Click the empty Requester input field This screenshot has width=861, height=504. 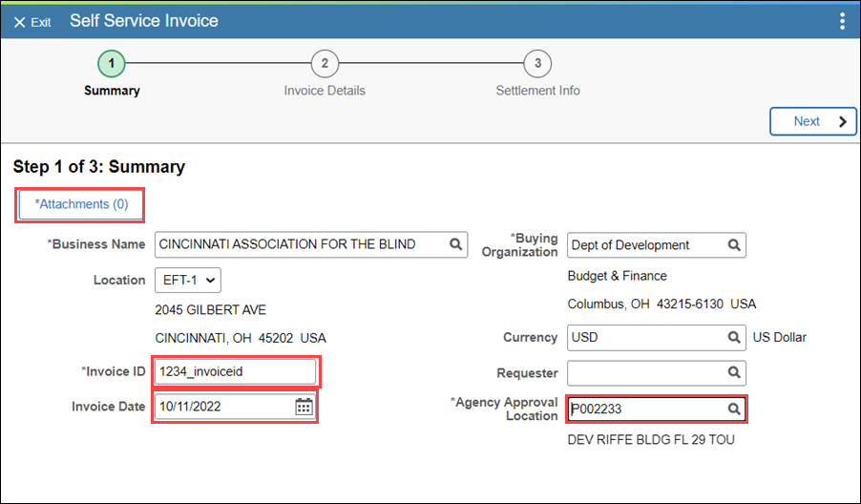pyautogui.click(x=656, y=373)
